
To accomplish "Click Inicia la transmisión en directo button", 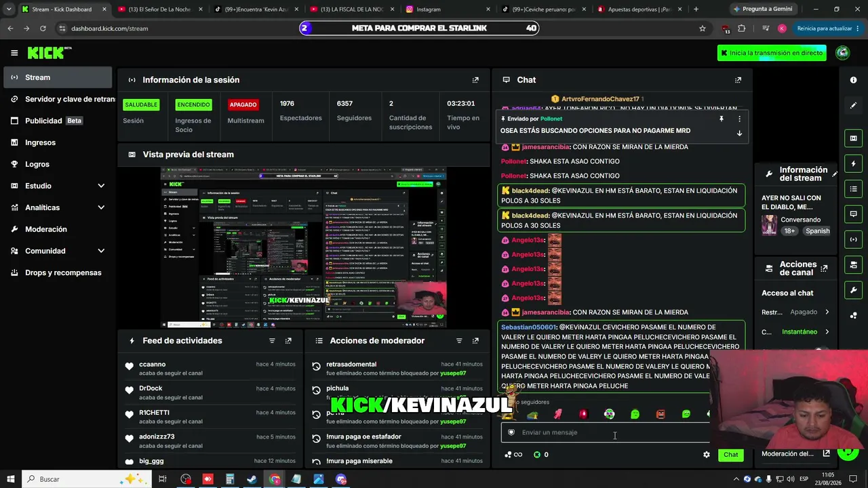I will click(x=772, y=53).
